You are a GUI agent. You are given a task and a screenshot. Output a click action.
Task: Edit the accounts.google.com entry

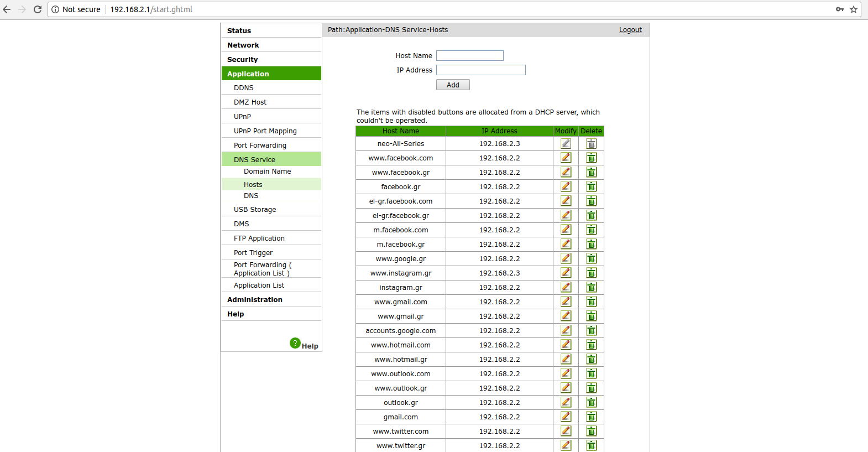click(566, 330)
